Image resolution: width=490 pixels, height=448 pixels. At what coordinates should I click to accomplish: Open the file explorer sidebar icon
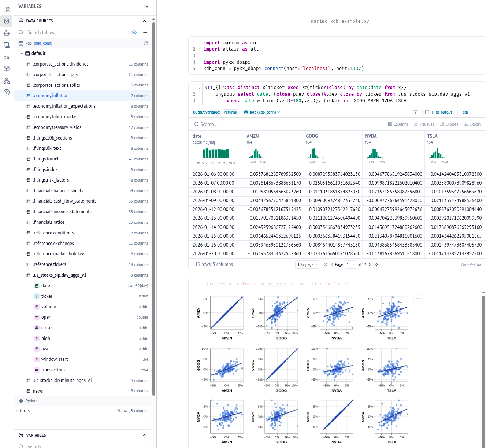[x=7, y=9]
